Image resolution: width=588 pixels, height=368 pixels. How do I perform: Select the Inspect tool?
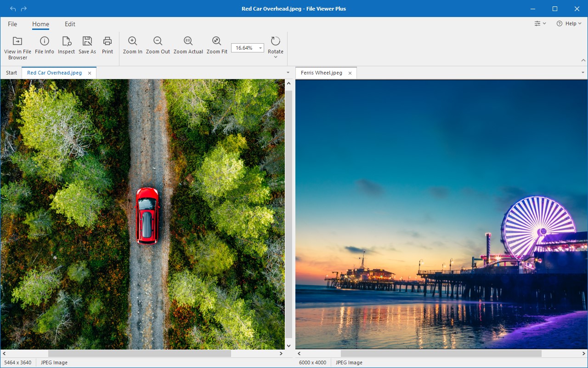pos(66,41)
